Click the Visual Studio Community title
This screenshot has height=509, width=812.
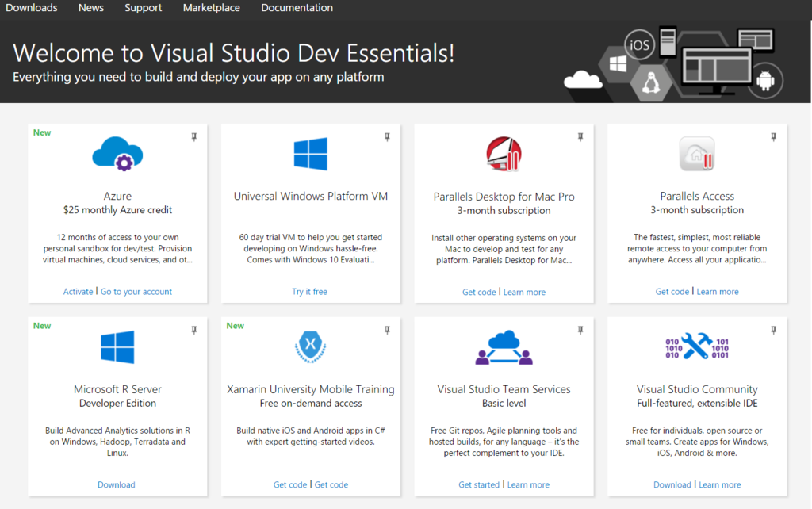click(x=697, y=389)
